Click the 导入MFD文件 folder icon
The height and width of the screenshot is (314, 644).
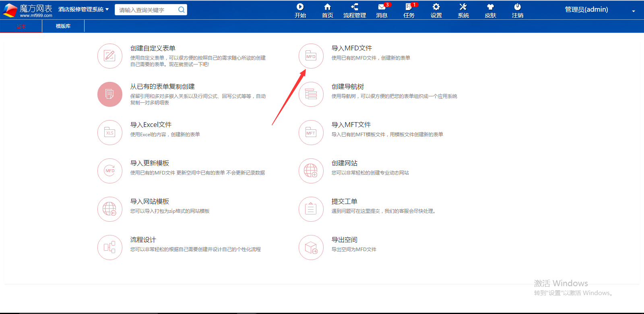(311, 56)
